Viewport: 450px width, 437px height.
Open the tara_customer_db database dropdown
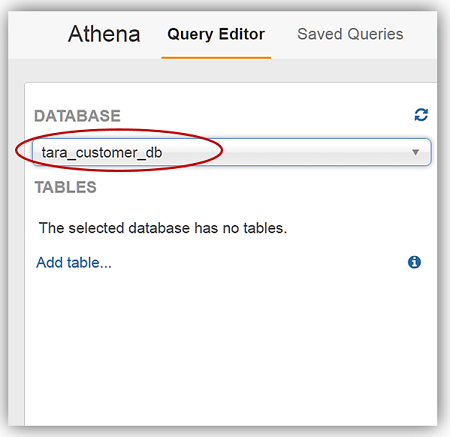tap(232, 152)
